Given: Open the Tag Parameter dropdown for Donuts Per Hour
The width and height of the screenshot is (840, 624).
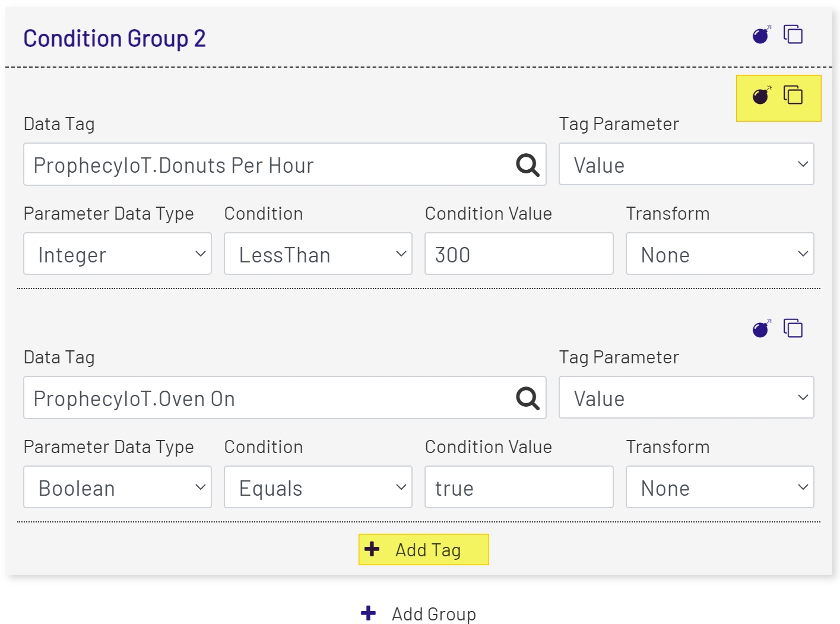Looking at the screenshot, I should 686,164.
